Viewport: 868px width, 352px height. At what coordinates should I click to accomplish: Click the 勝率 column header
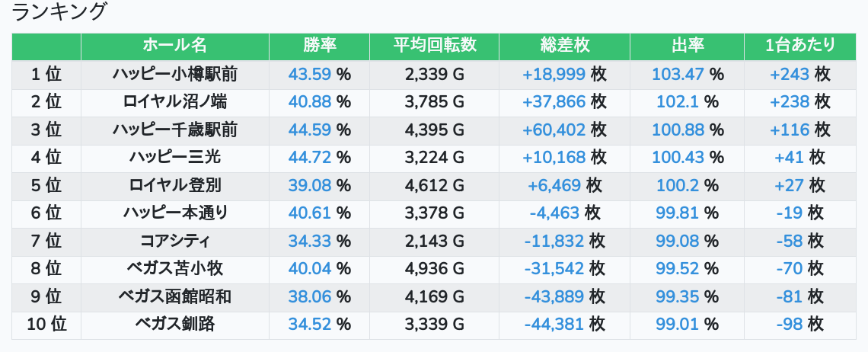click(320, 46)
